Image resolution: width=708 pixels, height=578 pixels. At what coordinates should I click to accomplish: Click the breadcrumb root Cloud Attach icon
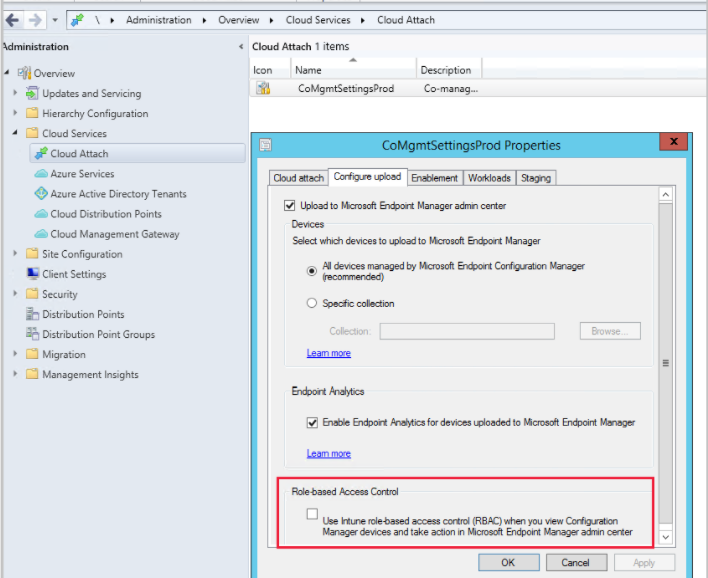pos(78,20)
